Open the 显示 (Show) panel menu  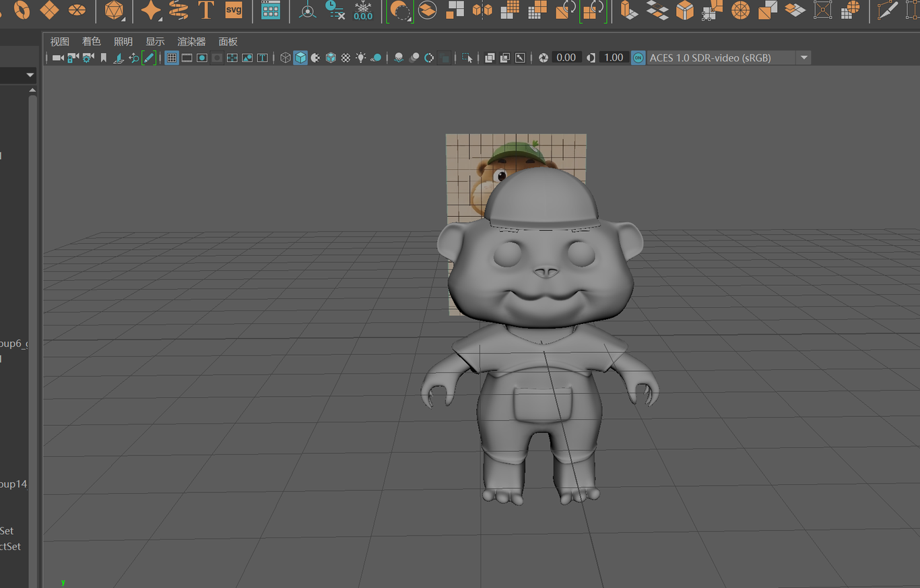155,42
